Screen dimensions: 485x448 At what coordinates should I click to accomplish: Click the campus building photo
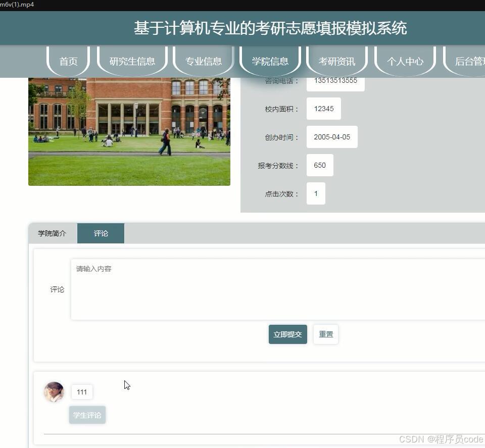[x=129, y=130]
